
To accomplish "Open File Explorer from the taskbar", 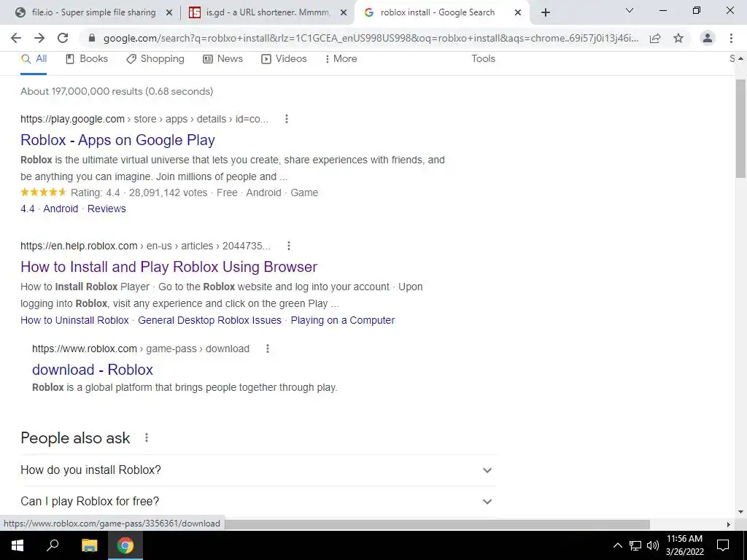I will coord(89,545).
